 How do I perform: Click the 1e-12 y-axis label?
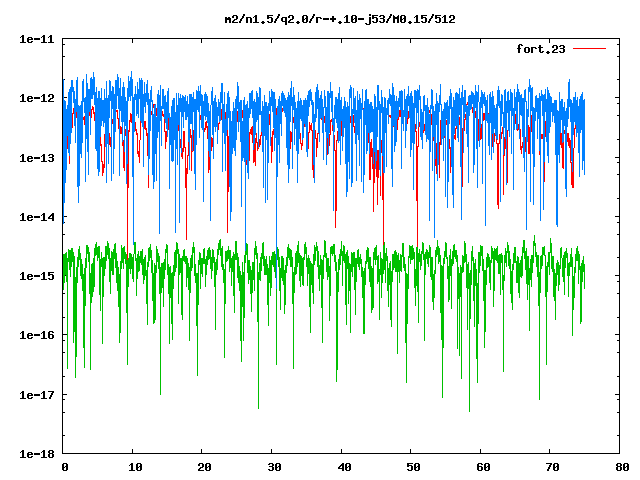tap(37, 98)
